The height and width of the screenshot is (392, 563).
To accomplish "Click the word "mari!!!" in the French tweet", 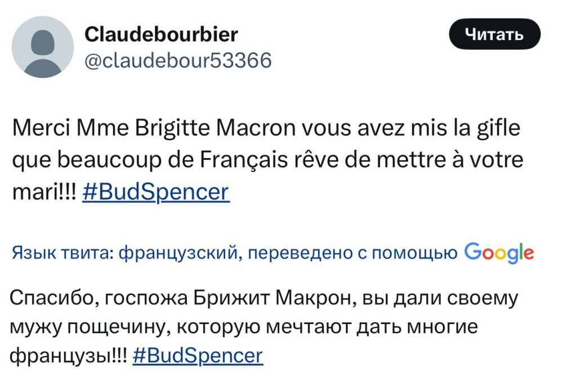I will tap(44, 192).
